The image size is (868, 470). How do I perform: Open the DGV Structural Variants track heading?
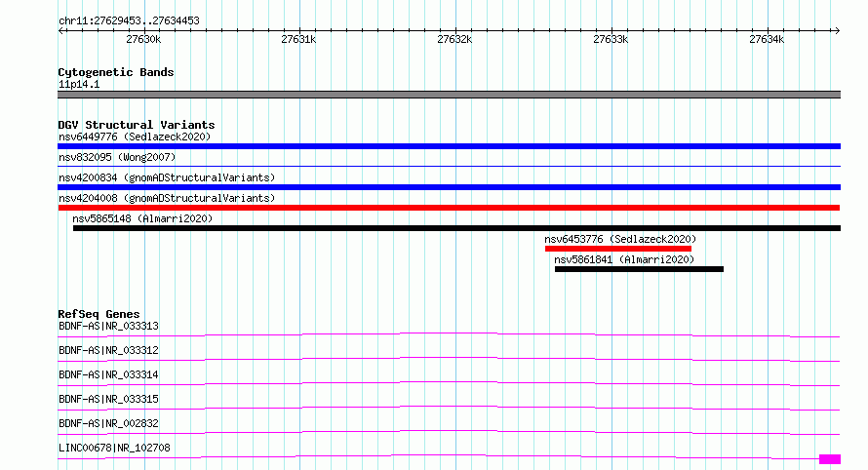coord(137,125)
